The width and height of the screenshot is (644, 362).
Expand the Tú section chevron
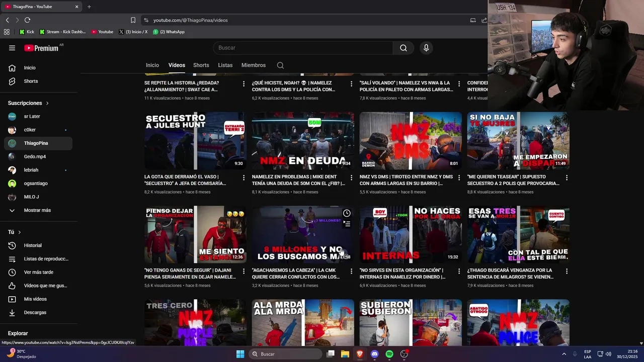20,232
